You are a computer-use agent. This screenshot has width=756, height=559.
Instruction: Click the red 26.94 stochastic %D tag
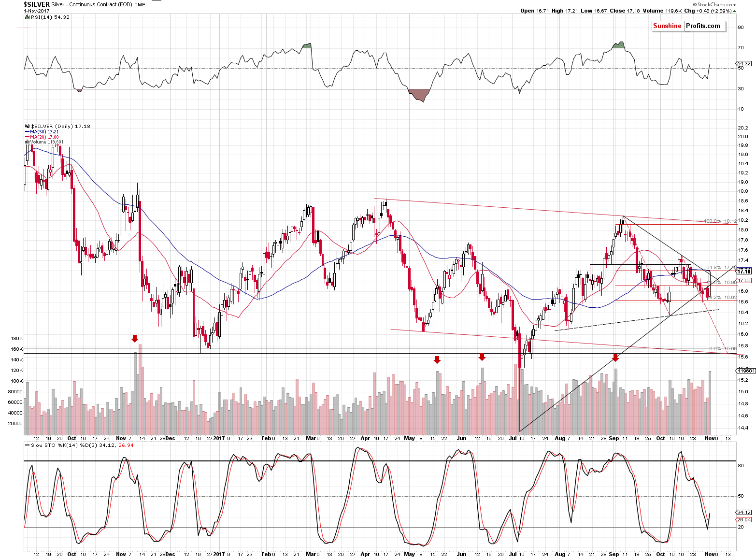(x=744, y=520)
